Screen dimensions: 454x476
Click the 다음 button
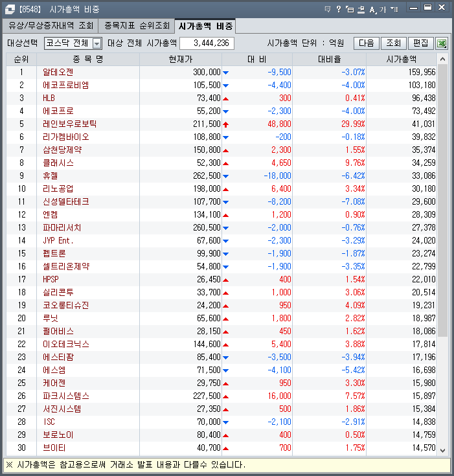coord(366,43)
